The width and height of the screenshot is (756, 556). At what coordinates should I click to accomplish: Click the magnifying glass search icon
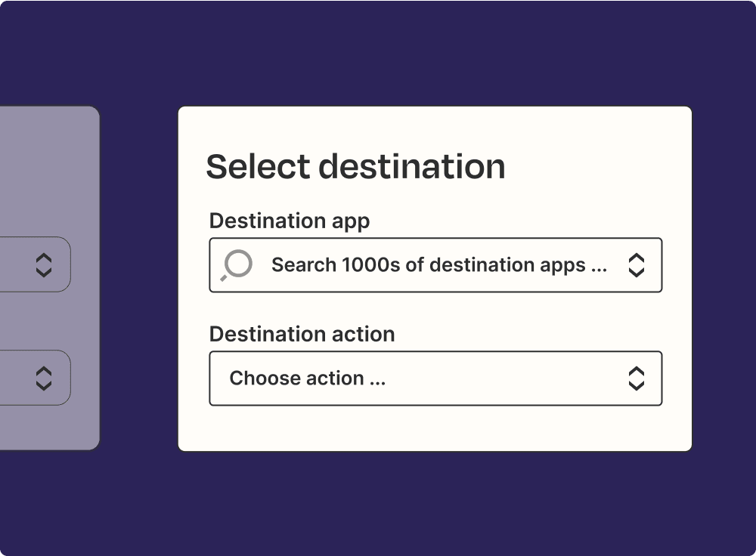click(236, 265)
